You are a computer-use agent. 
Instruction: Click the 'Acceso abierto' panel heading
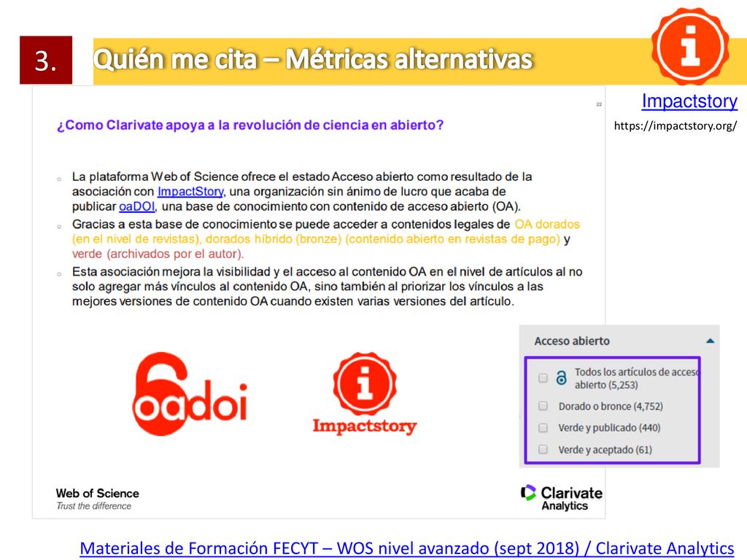tap(572, 341)
